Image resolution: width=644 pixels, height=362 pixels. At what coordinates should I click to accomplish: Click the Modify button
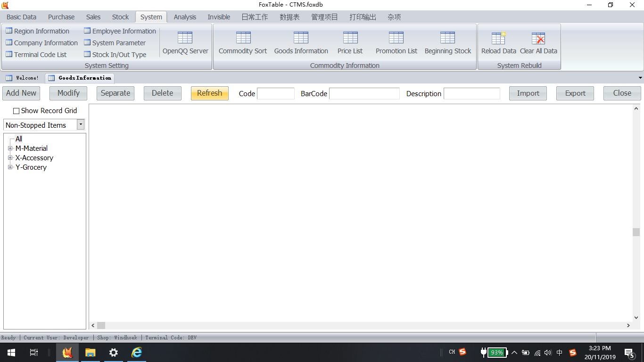tap(68, 93)
